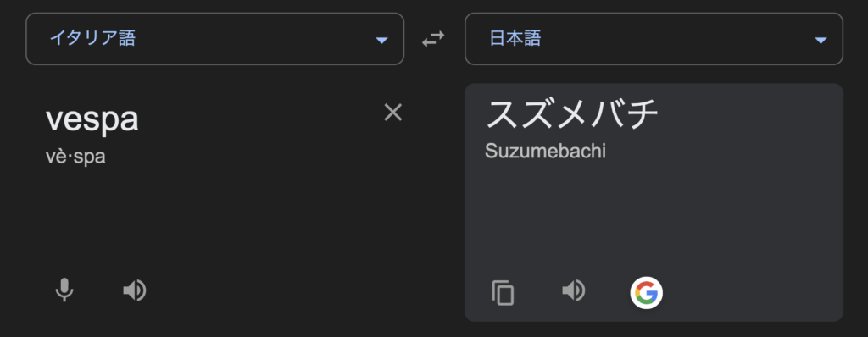
Task: Expand source language list via its arrow
Action: [x=381, y=40]
